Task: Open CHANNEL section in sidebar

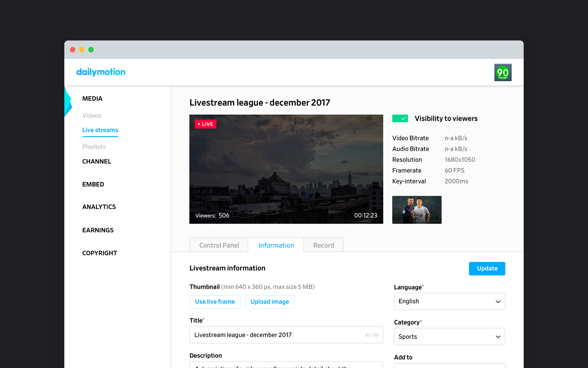Action: coord(97,161)
